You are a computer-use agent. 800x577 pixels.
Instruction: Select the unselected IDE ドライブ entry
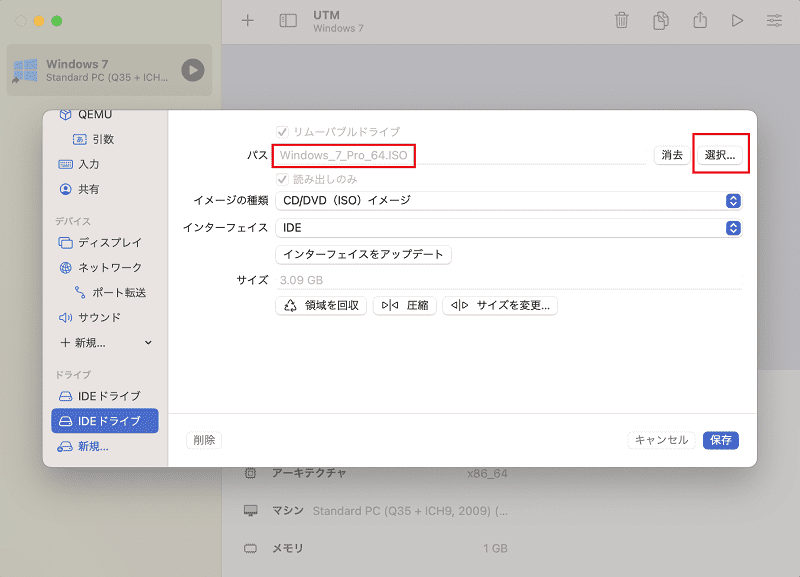click(105, 396)
